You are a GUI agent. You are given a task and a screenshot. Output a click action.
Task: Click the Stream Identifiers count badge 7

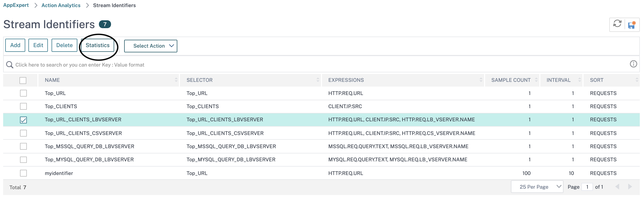[105, 24]
